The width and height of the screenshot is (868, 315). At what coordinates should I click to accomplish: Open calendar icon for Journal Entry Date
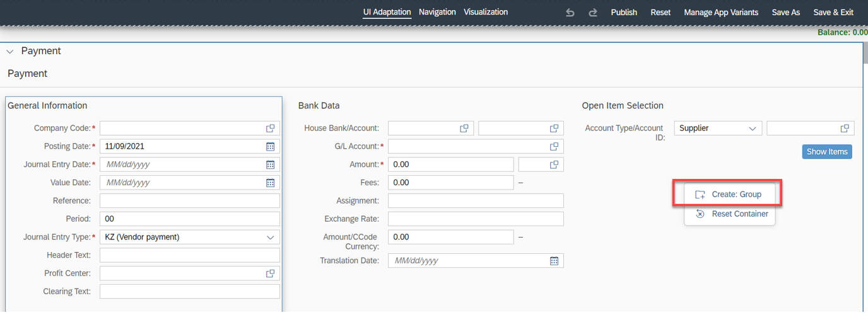(270, 164)
